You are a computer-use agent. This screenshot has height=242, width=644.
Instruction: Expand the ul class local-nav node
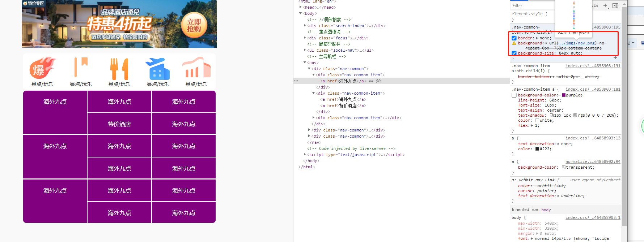pos(305,50)
